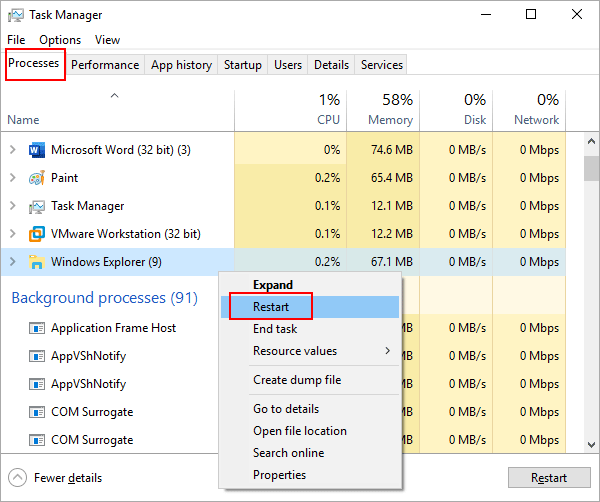Choose Create dump file in context menu
The image size is (600, 502).
(310, 380)
